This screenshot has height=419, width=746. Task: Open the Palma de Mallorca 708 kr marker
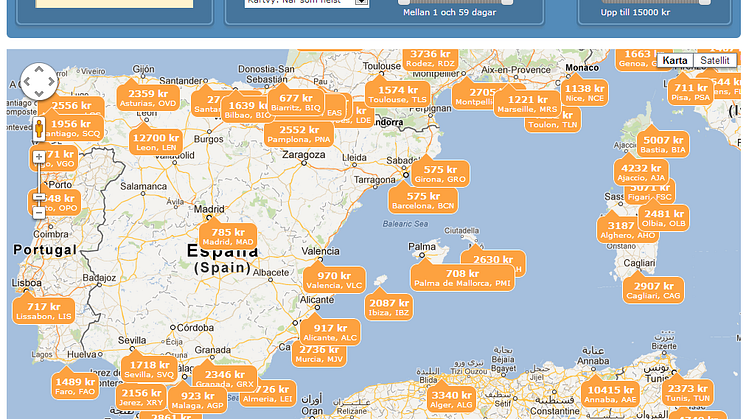click(x=462, y=278)
